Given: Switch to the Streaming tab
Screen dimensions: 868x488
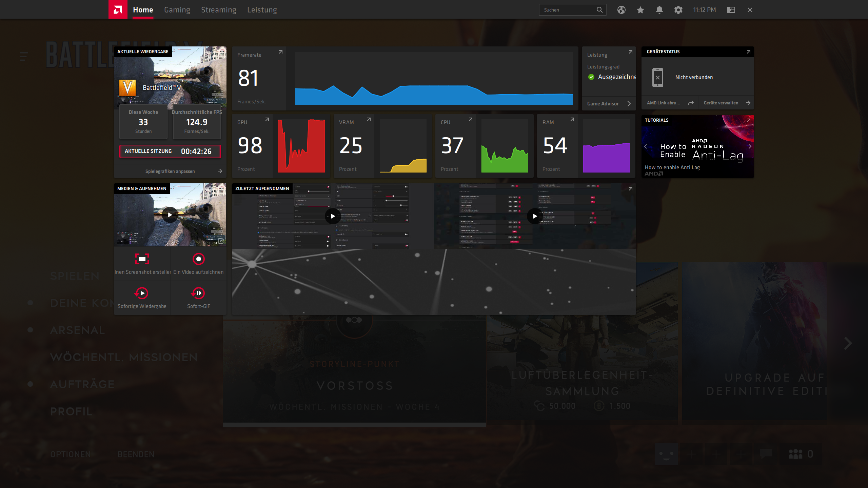Looking at the screenshot, I should tap(218, 10).
